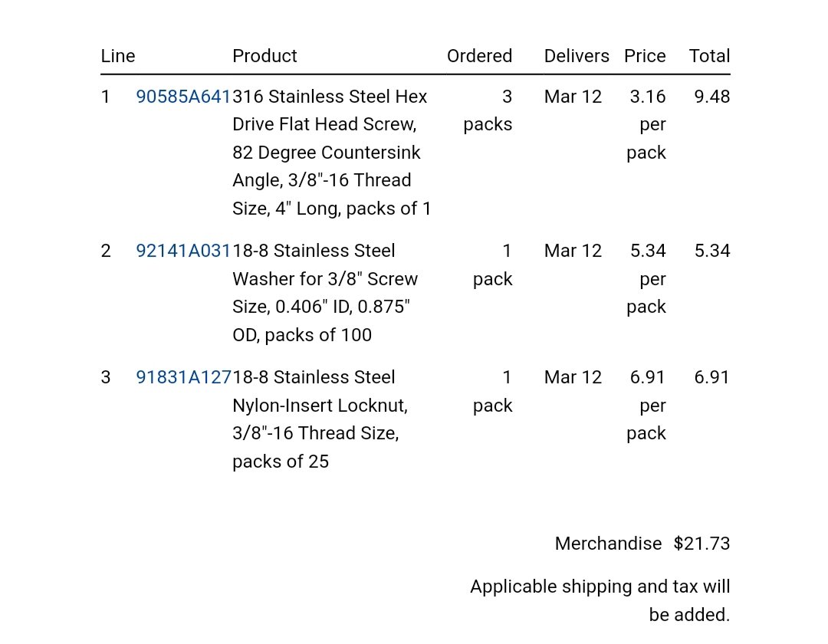Open part number 91831A127 link
The image size is (828, 644).
click(183, 377)
